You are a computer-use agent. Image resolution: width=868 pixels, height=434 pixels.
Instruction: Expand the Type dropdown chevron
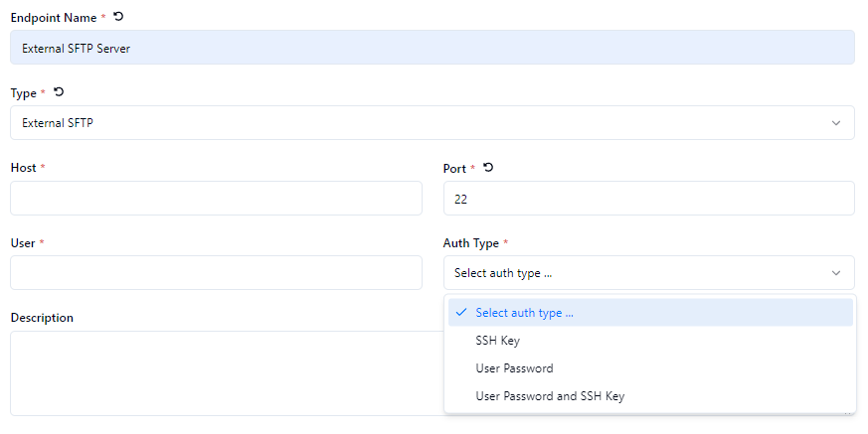[x=835, y=123]
